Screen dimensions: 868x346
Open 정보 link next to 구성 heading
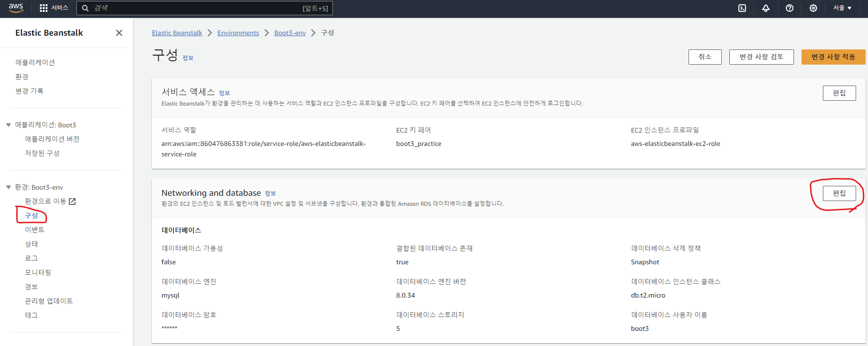pyautogui.click(x=188, y=58)
